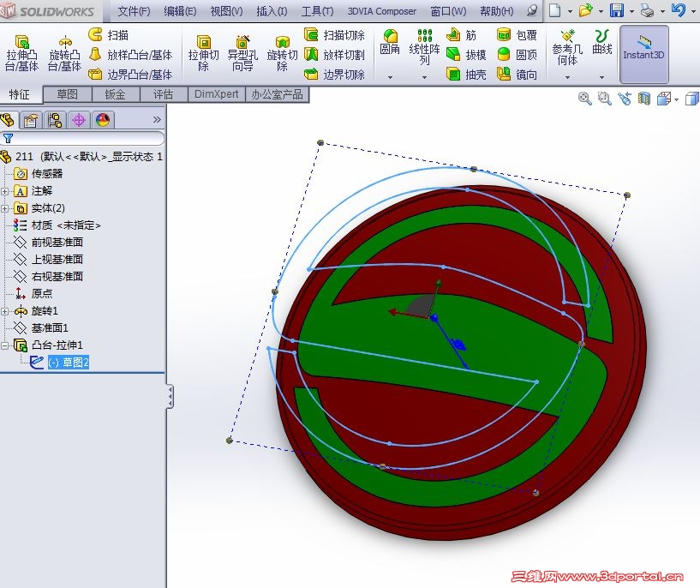Screen dimensions: 700x588
Task: Select the Draft (拔模) tool
Action: tap(466, 55)
